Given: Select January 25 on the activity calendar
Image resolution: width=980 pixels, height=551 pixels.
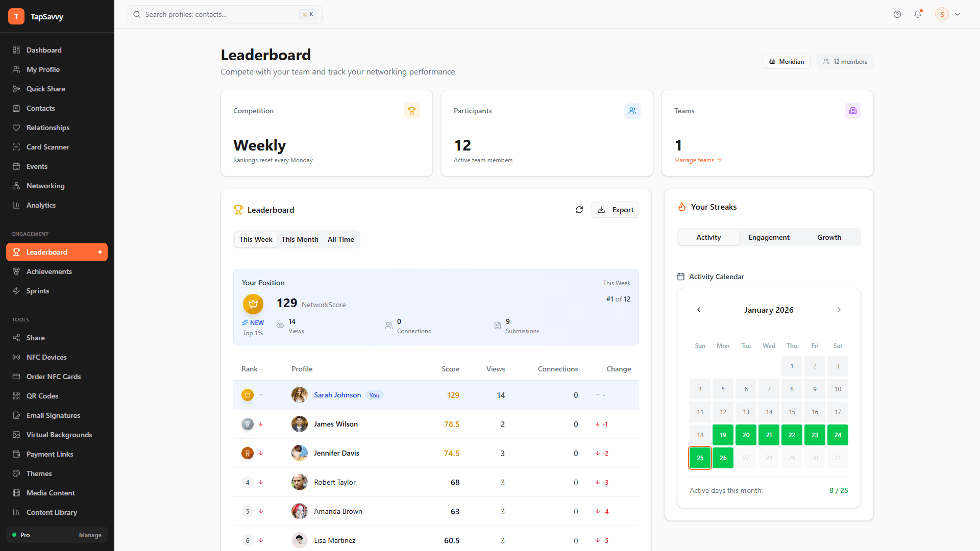Looking at the screenshot, I should pos(700,458).
